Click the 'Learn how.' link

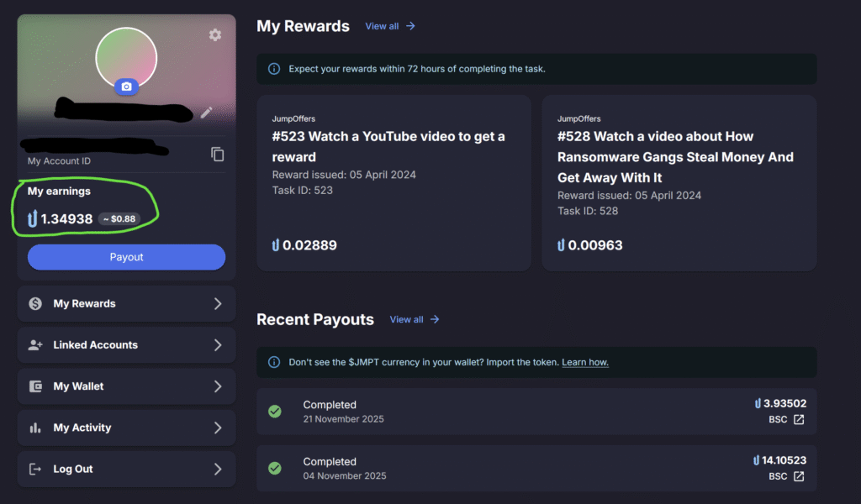coord(585,362)
